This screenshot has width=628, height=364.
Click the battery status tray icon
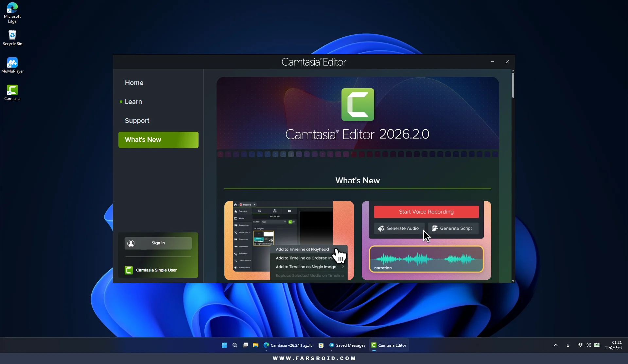coord(597,345)
